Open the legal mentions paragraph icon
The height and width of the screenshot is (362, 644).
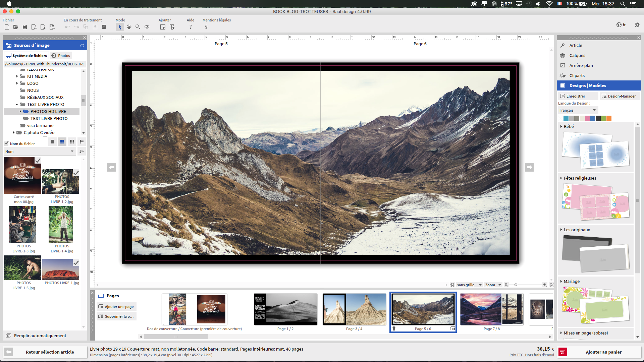coord(206,27)
